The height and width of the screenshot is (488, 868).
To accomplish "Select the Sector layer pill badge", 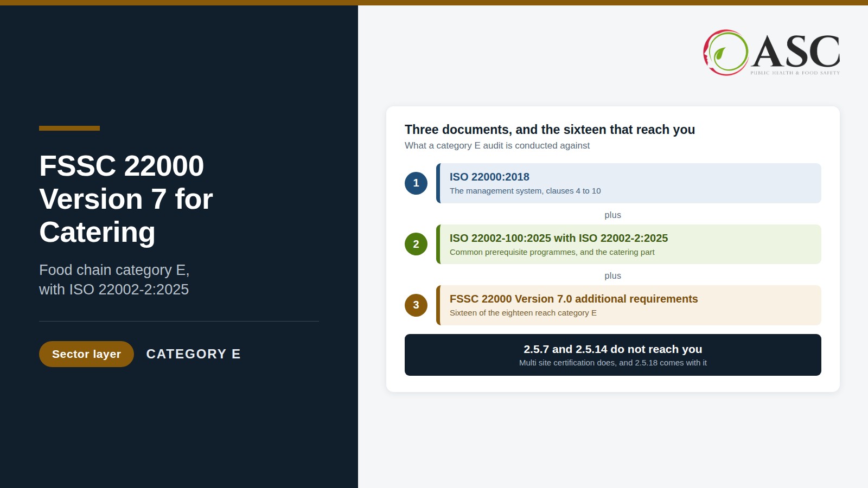I will click(x=86, y=354).
